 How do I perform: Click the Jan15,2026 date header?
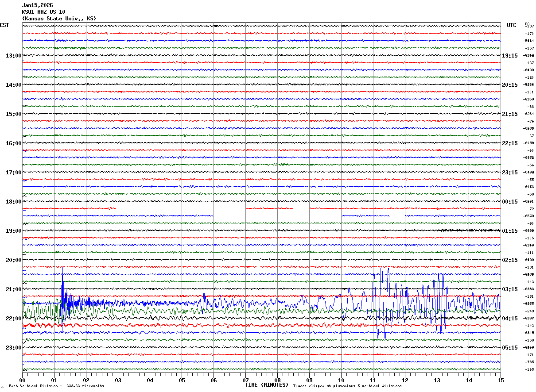click(x=37, y=5)
